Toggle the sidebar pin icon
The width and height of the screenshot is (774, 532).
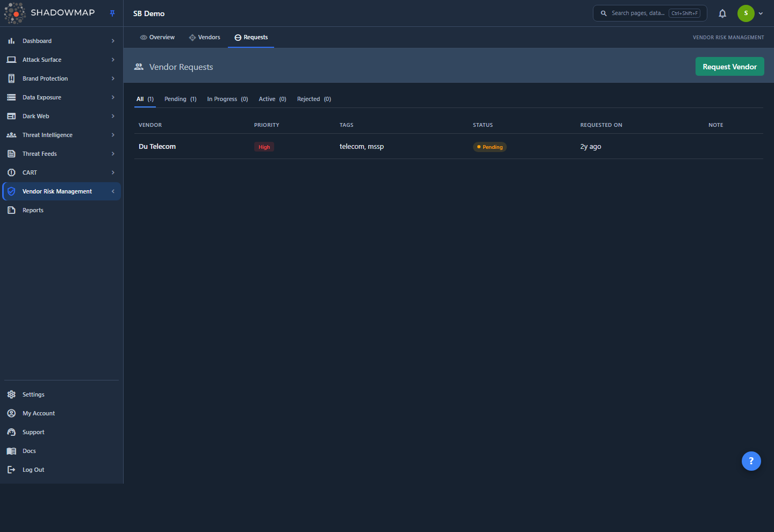click(112, 13)
